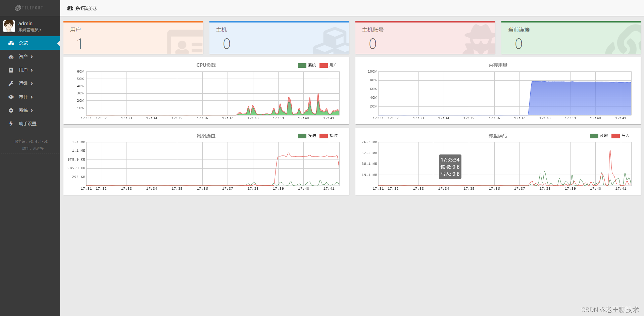Open the 系统 menu item
Image resolution: width=644 pixels, height=316 pixels.
point(30,110)
